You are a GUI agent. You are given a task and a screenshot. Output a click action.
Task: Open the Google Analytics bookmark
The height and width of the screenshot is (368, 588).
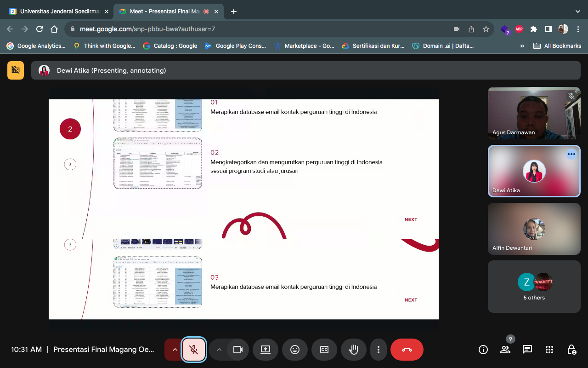[36, 46]
